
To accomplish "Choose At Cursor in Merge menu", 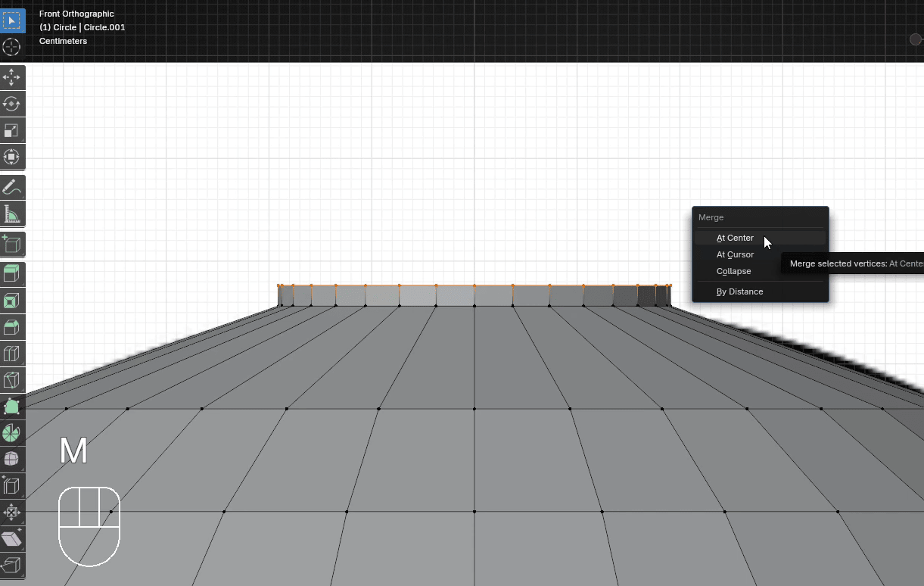I will (x=735, y=254).
